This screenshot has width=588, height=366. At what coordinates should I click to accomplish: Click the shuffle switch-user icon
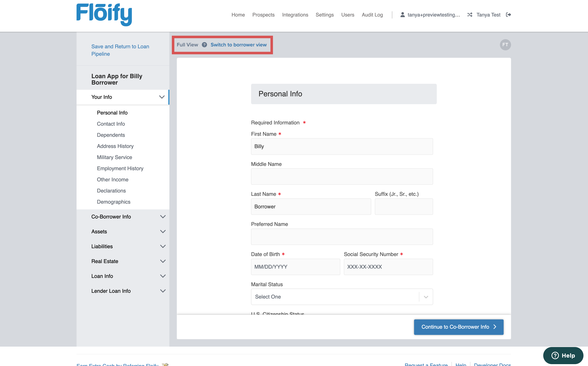470,15
